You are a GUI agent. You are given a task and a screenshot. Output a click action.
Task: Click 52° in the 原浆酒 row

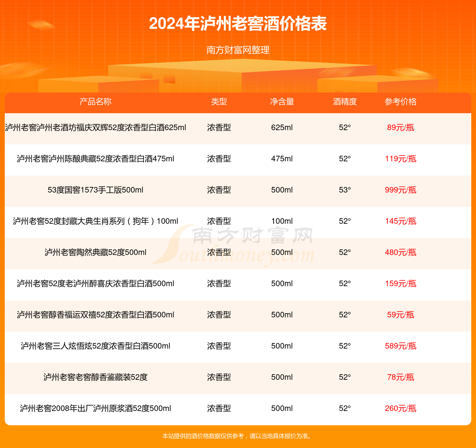click(x=345, y=408)
